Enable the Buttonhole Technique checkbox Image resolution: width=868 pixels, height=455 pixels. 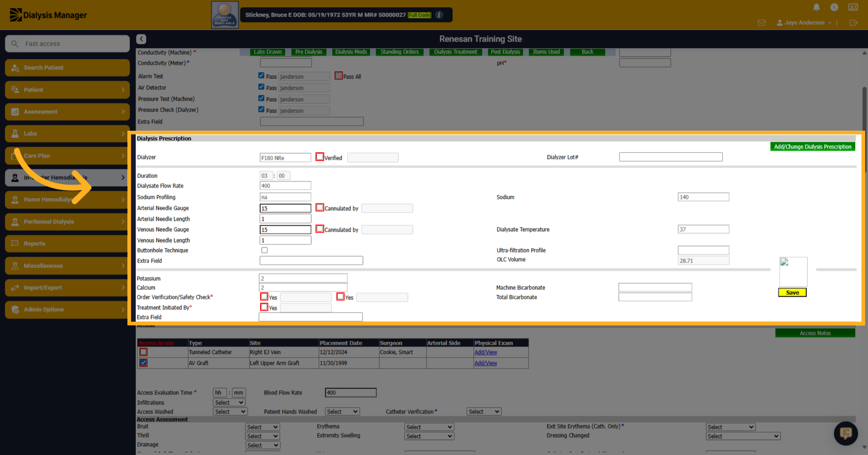click(x=264, y=250)
